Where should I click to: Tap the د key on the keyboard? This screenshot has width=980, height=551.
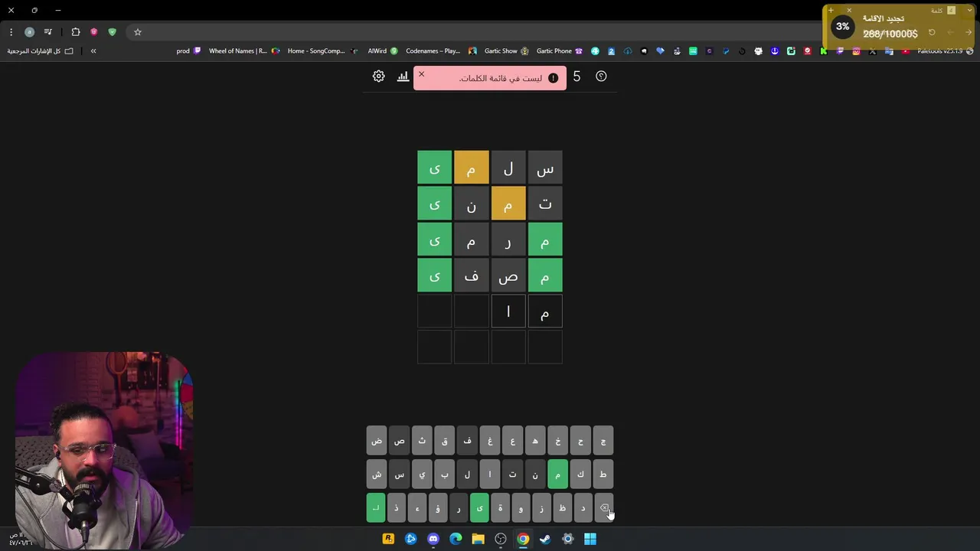coord(583,508)
